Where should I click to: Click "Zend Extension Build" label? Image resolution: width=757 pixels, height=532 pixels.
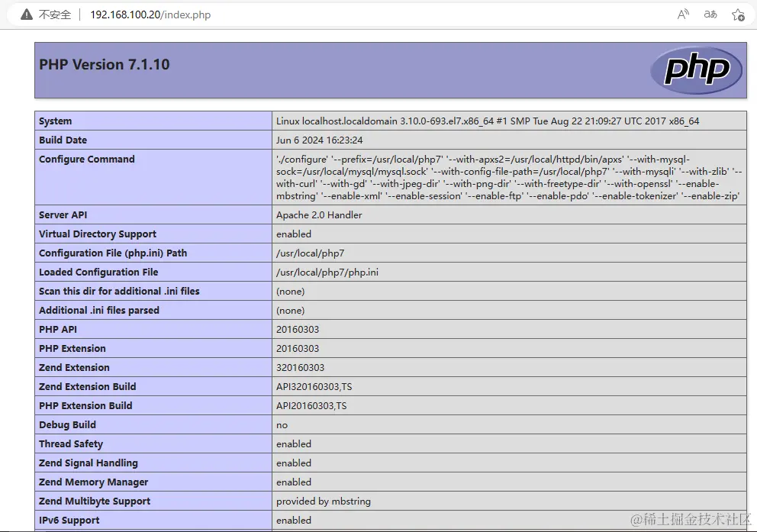pos(88,387)
